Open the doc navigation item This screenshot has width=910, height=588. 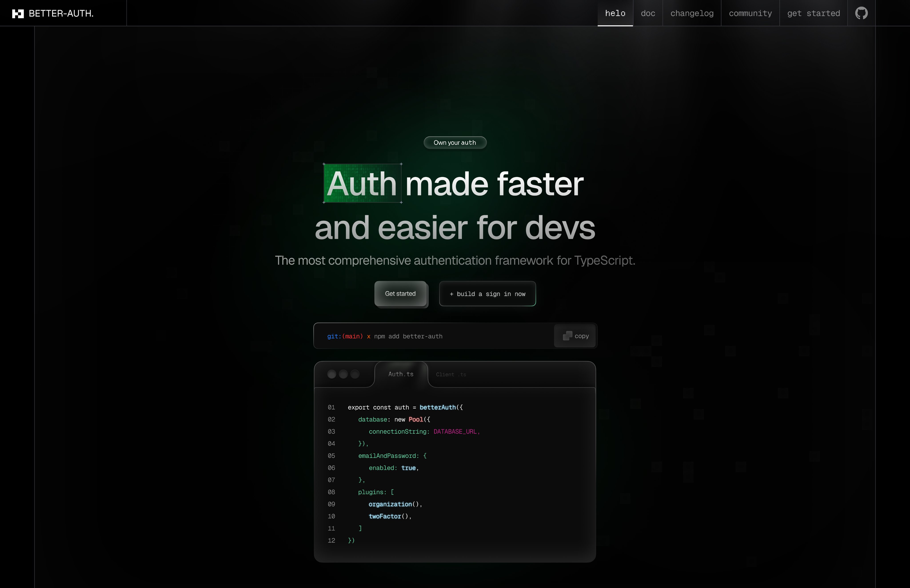pyautogui.click(x=648, y=13)
